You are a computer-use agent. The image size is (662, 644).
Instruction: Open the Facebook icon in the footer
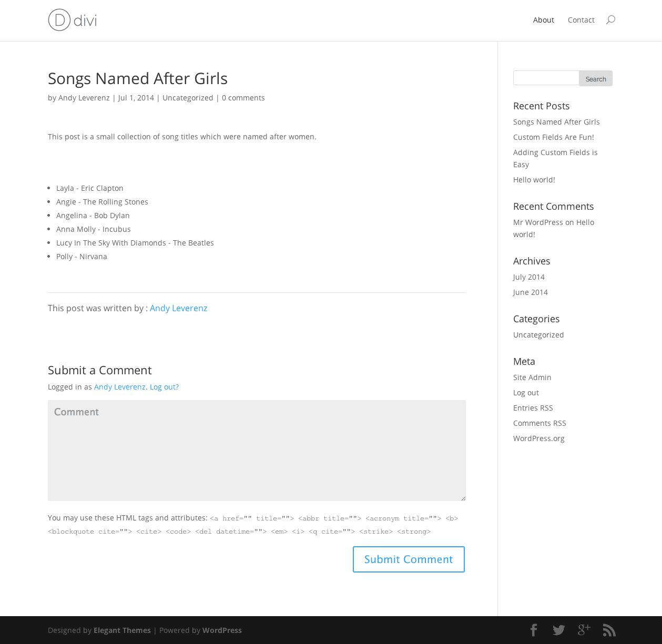pos(534,630)
